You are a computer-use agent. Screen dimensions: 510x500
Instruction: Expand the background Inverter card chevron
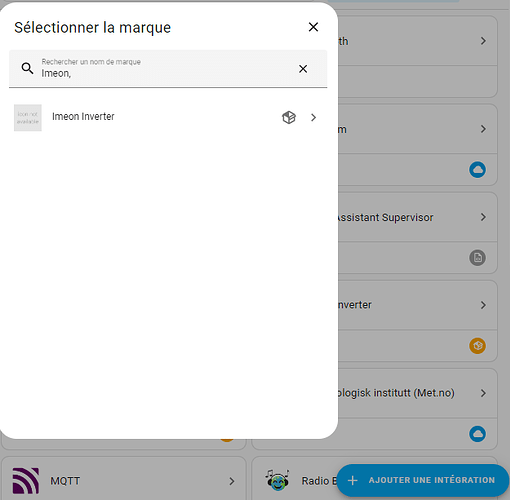click(483, 305)
